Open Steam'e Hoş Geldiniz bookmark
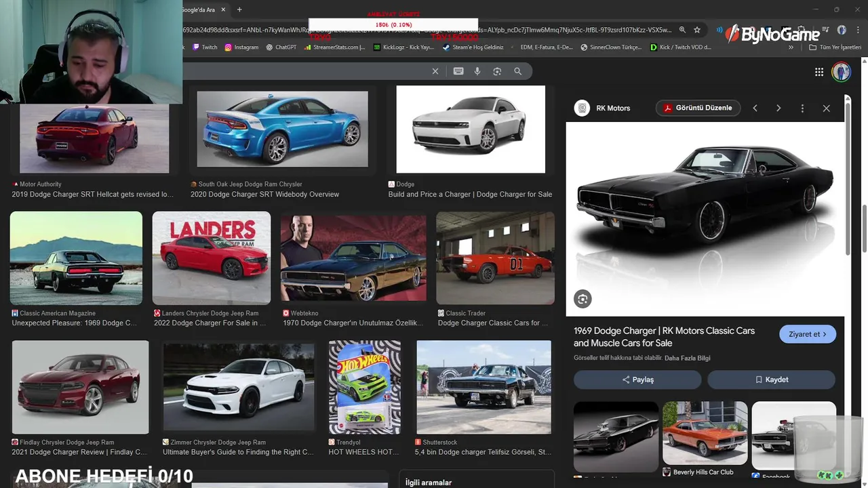The image size is (868, 488). click(473, 47)
